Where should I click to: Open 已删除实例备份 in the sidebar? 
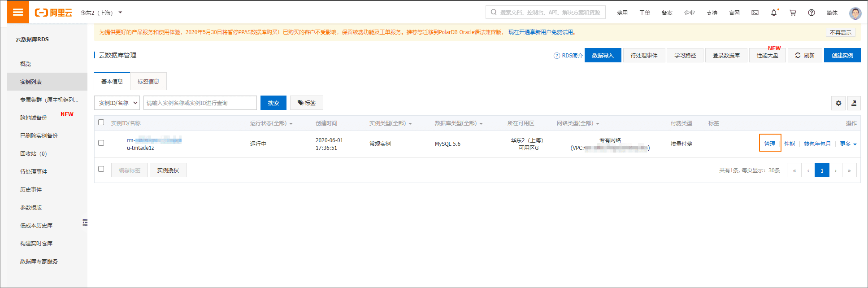pos(39,135)
